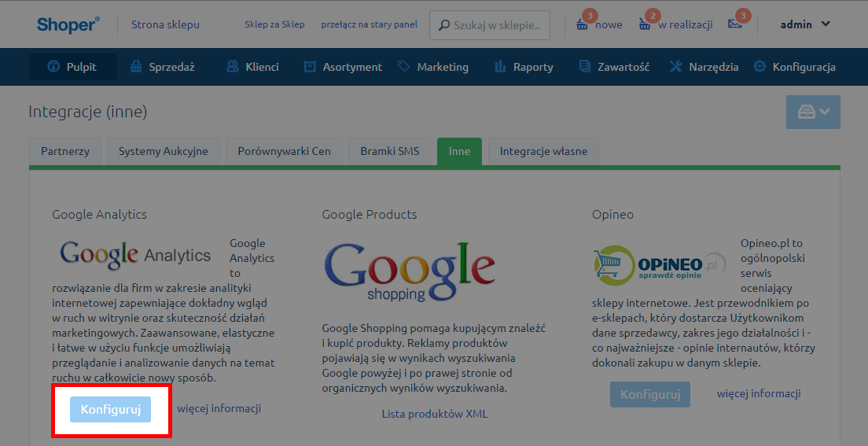This screenshot has width=868, height=446.
Task: Select the Inne tab
Action: pyautogui.click(x=459, y=151)
